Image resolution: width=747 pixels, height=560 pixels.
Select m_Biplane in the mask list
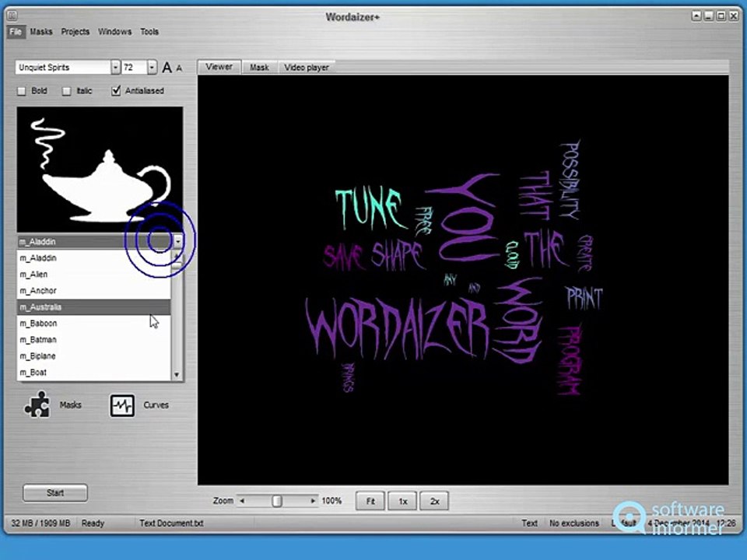point(94,356)
